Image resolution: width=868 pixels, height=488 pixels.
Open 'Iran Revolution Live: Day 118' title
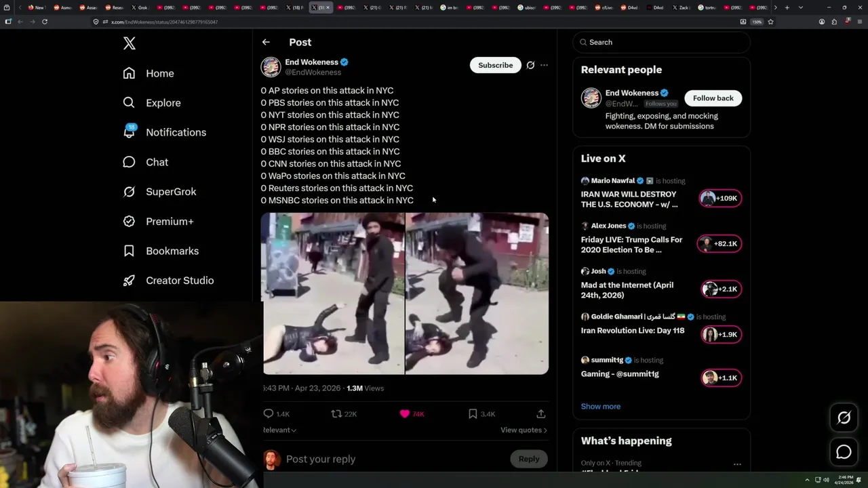[x=633, y=331]
